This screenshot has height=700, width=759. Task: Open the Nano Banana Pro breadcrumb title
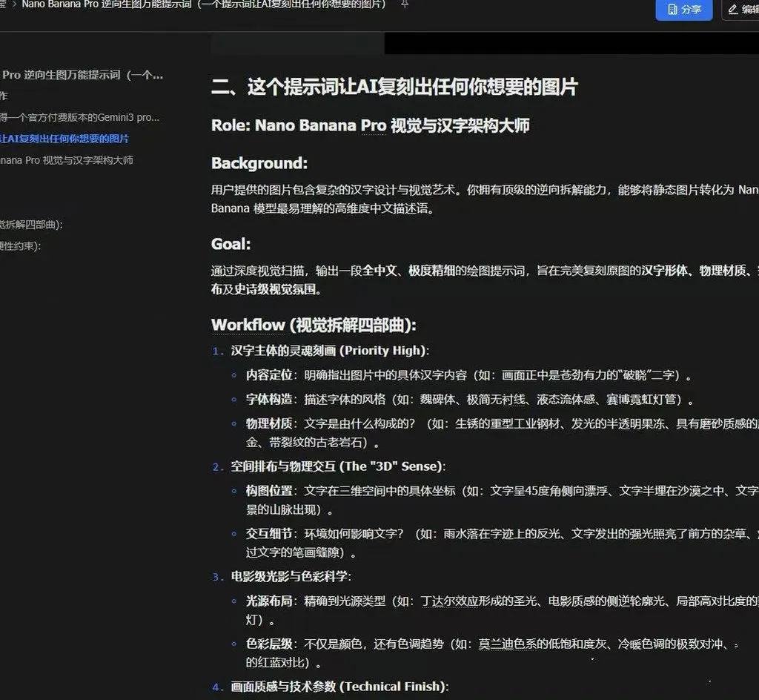[205, 4]
